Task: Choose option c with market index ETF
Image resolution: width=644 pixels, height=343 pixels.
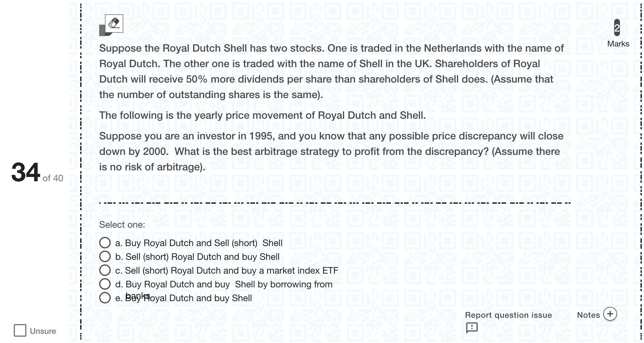Action: click(105, 270)
